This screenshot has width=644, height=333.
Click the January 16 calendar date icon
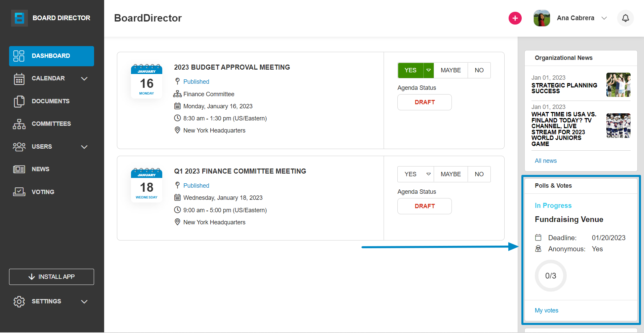click(146, 81)
